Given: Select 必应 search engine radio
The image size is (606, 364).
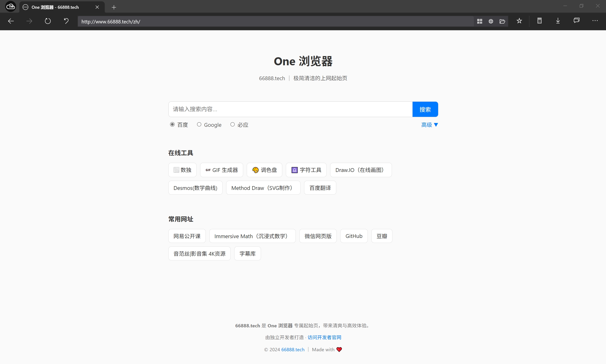Looking at the screenshot, I should 233,125.
